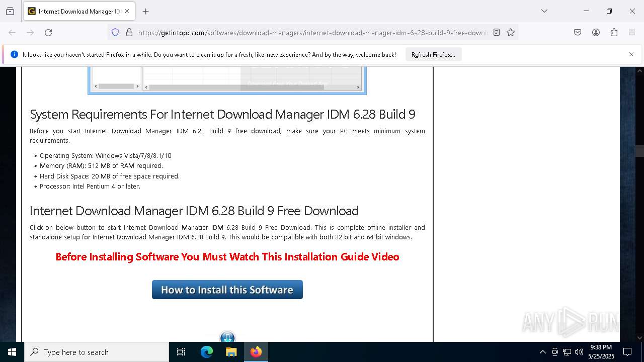Click How to Install this Software button
The image size is (644, 362).
(227, 290)
